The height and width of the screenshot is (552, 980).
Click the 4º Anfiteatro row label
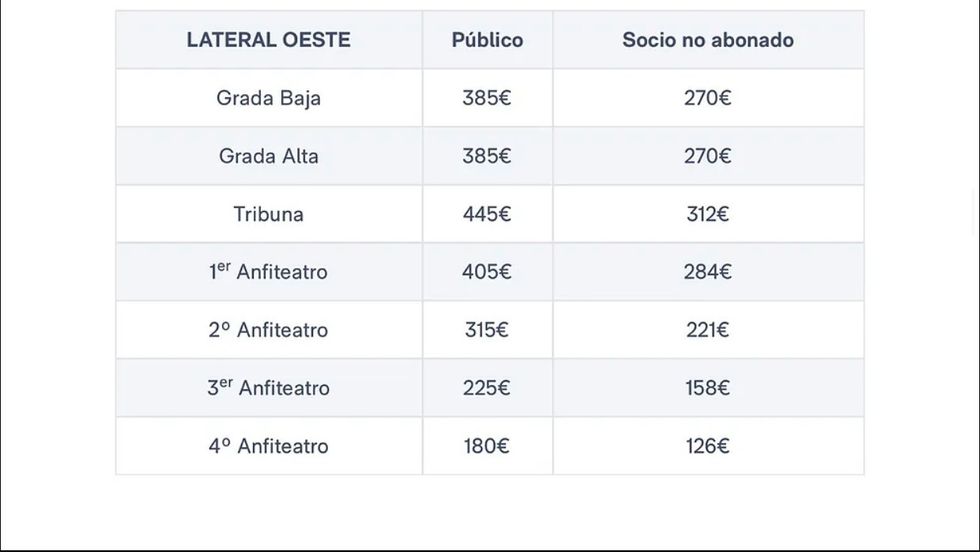coord(268,446)
